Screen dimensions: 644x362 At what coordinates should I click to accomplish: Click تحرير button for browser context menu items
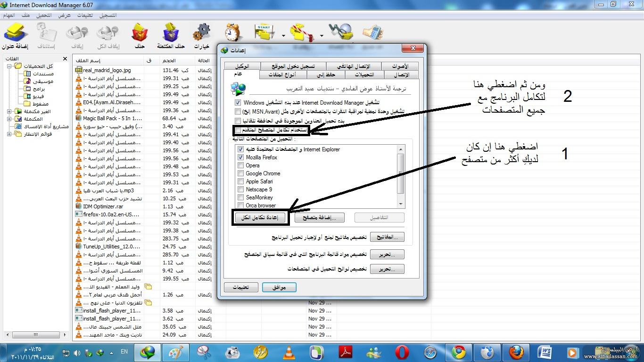[388, 255]
